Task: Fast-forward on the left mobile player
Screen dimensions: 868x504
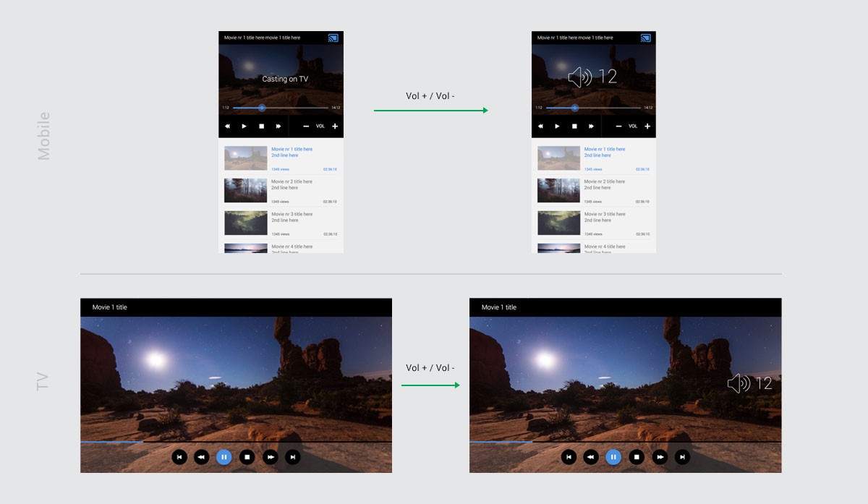Action: (x=278, y=127)
